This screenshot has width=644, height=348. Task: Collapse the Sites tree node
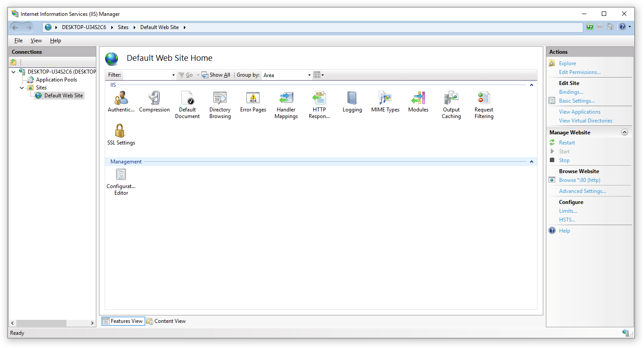(22, 88)
